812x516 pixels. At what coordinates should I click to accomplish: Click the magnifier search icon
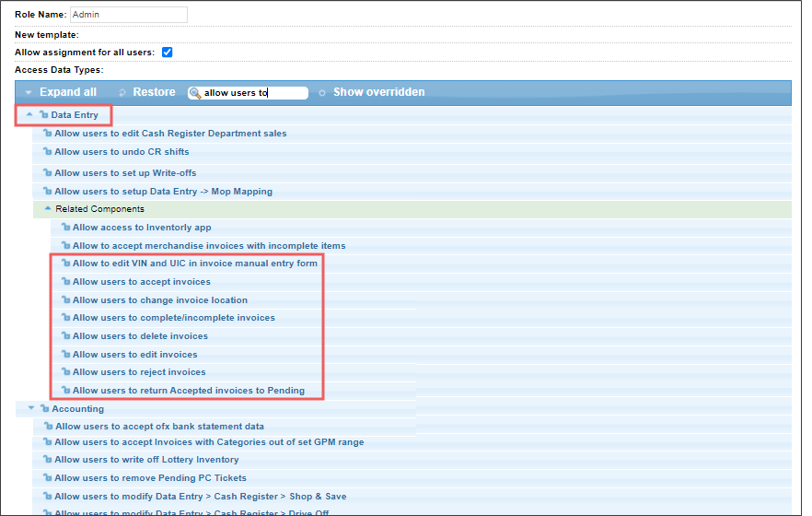point(195,93)
